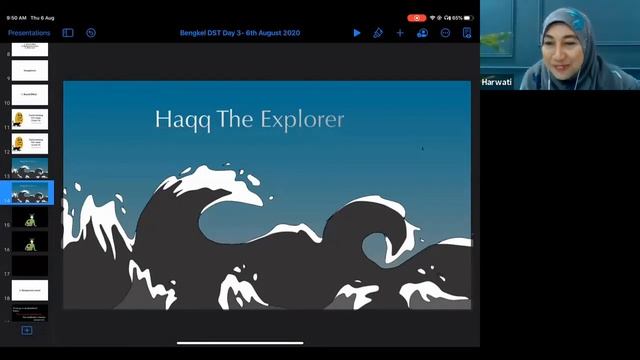Select slide 15 thumbnail with green figure
Image resolution: width=640 pixels, height=360 pixels.
[30, 217]
